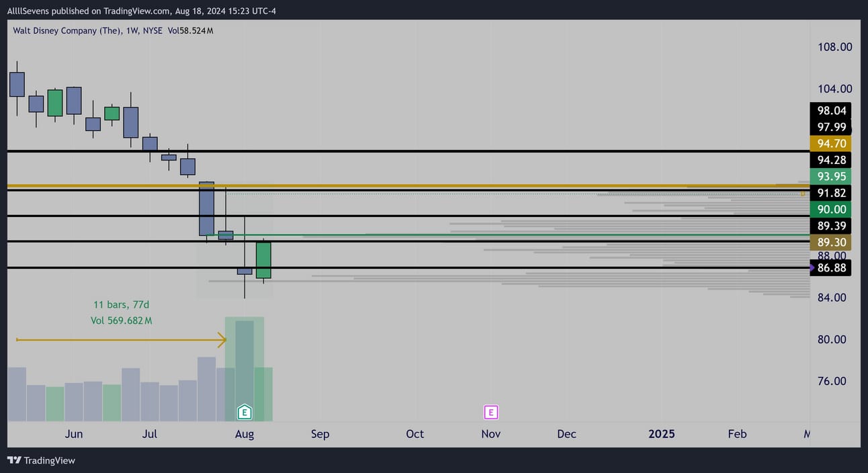
Task: Click the 84.00 price axis value
Action: (x=831, y=298)
